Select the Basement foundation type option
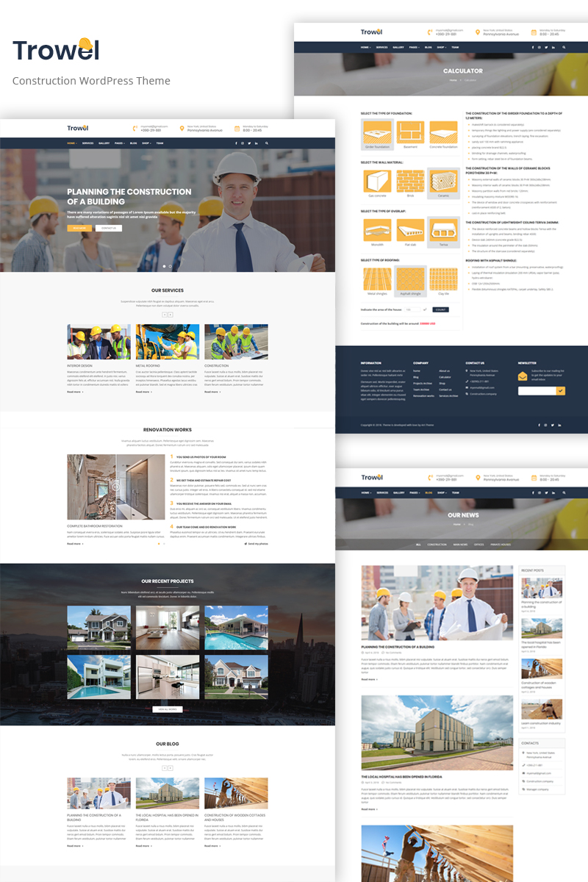Viewport: 588px width, 882px height. (410, 132)
